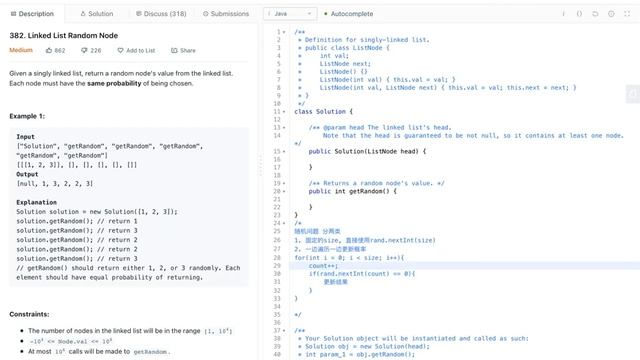Screen dimensions: 640x360
Task: Open the editor info icon
Action: tap(563, 14)
